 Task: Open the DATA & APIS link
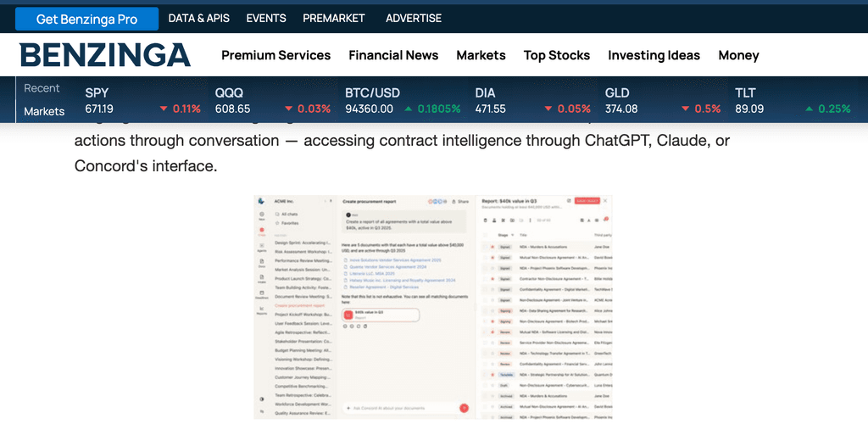(x=198, y=19)
